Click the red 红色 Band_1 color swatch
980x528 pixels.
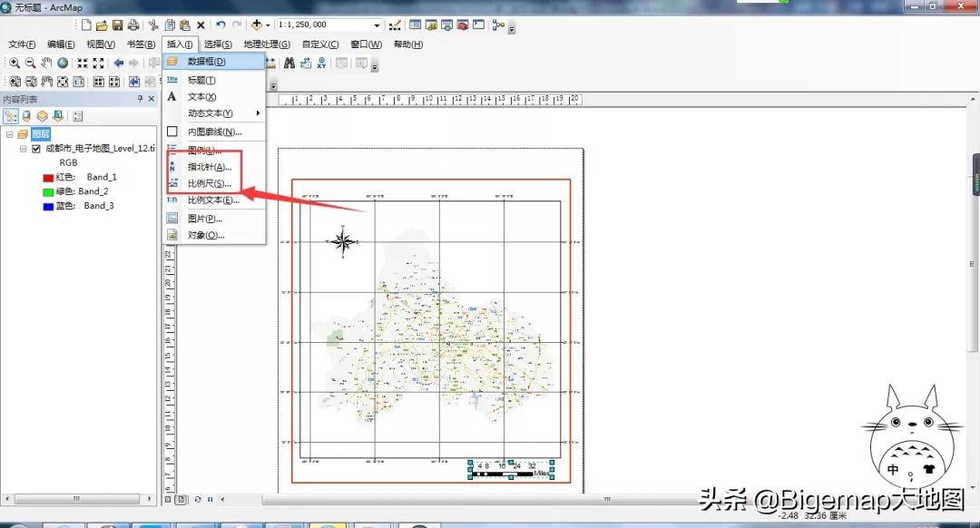[50, 177]
